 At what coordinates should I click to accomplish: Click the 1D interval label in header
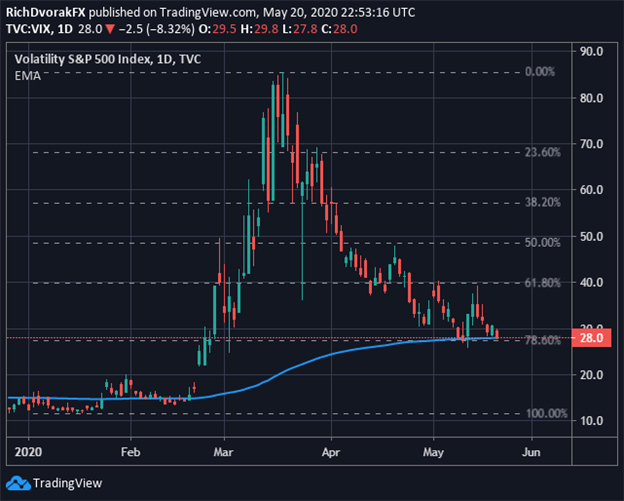click(x=64, y=29)
